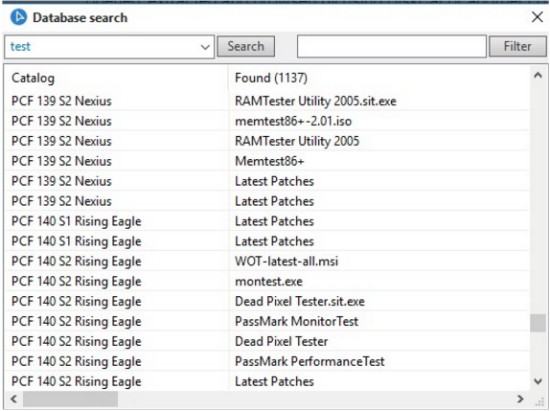This screenshot has height=411, width=550.
Task: Click the horizontal scrollbar left arrow
Action: coord(14,399)
